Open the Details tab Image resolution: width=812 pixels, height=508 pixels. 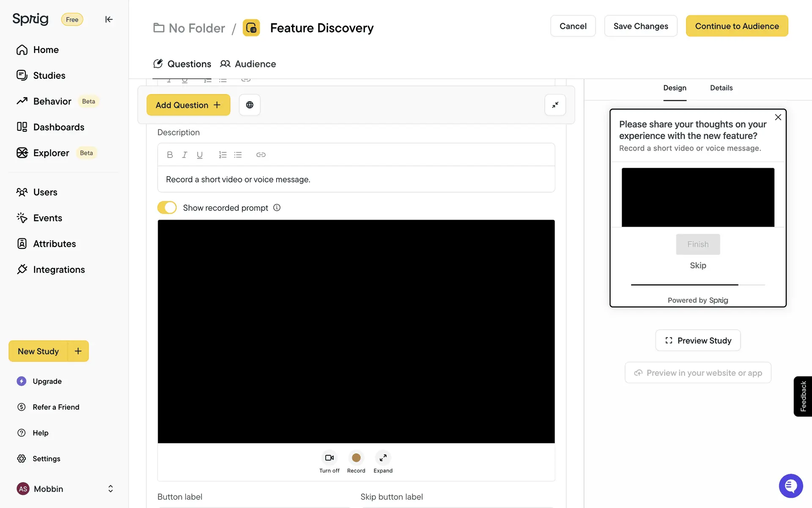point(721,88)
